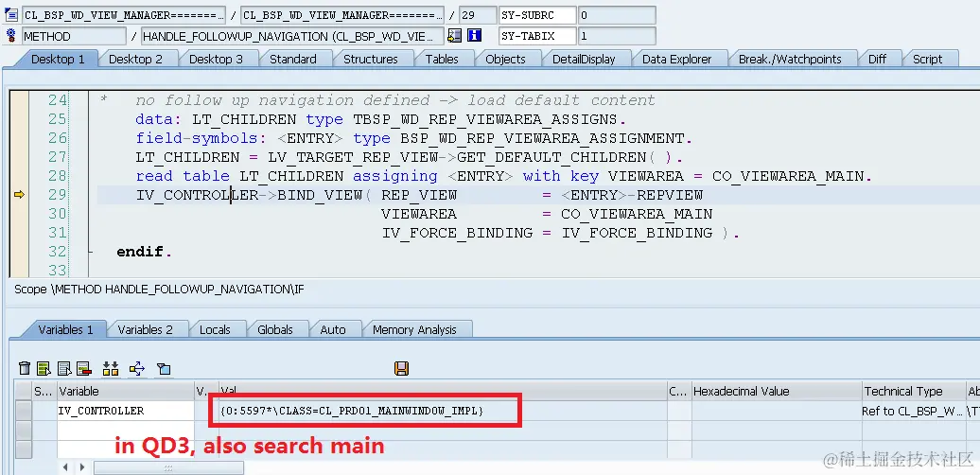Open the Script tab
This screenshot has width=980, height=475.
[927, 59]
